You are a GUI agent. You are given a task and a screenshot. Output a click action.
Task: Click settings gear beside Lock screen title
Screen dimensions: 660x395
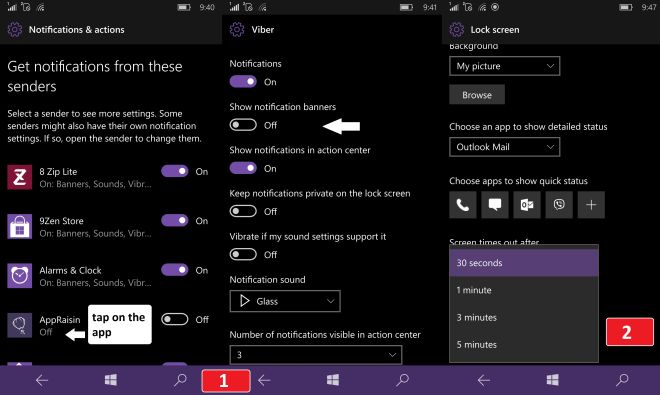tap(457, 29)
